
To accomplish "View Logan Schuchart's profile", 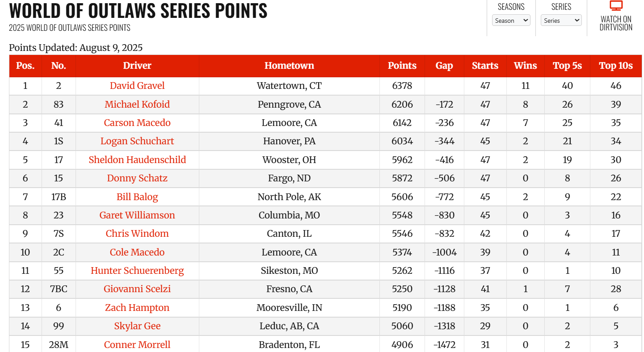I will point(137,141).
